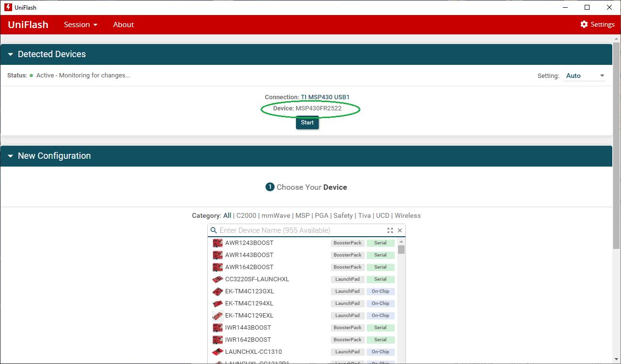The image size is (621, 364).
Task: Click the "Choose Your Device" step heading
Action: pyautogui.click(x=312, y=187)
